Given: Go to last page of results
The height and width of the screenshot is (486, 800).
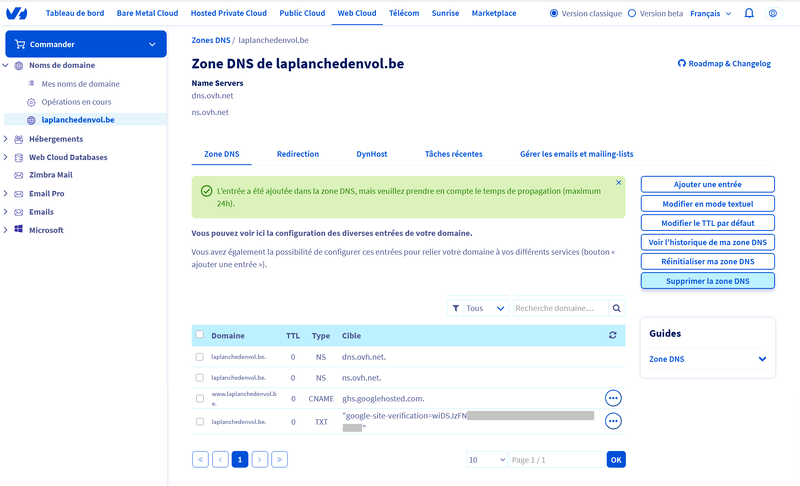Looking at the screenshot, I should click(280, 459).
